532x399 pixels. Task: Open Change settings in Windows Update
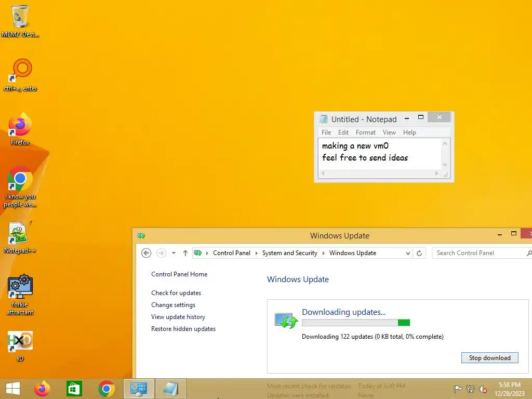click(x=174, y=304)
